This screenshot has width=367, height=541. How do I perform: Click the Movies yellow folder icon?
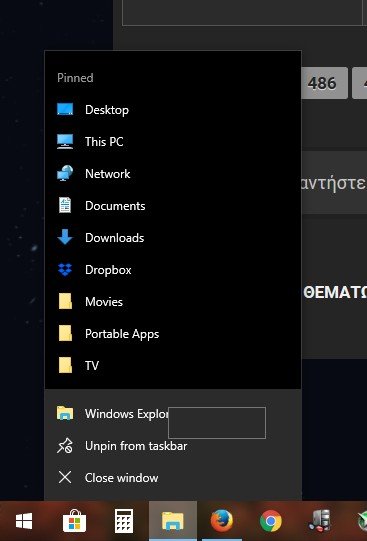tap(65, 302)
